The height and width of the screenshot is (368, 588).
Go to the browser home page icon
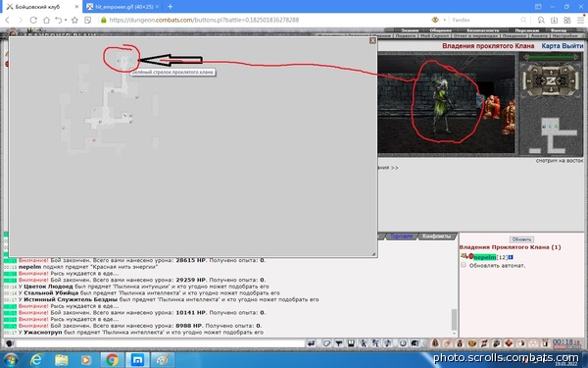[x=46, y=20]
